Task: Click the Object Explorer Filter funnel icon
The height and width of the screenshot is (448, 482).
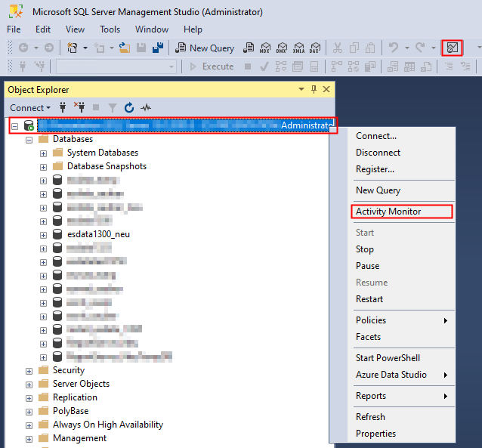Action: tap(113, 107)
